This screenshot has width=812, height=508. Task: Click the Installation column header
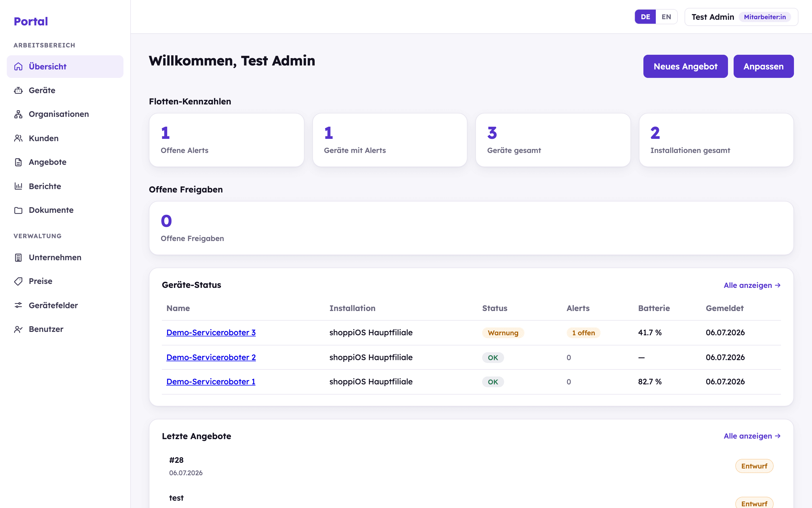[x=352, y=308]
